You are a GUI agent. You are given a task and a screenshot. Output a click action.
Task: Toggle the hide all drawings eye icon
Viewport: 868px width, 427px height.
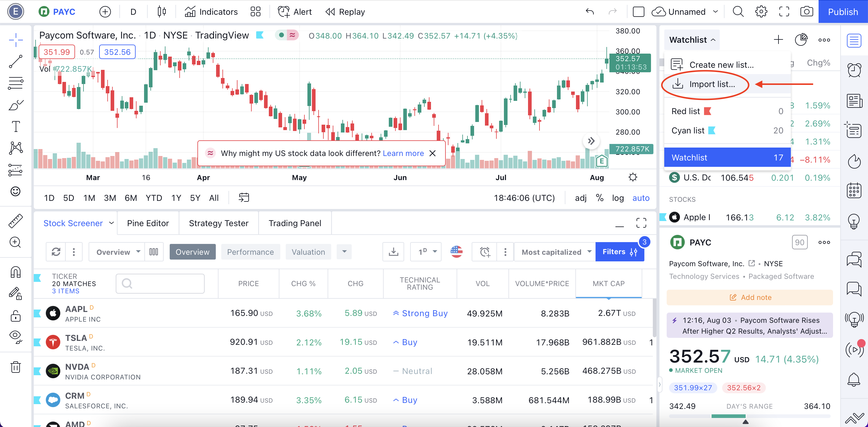(15, 336)
